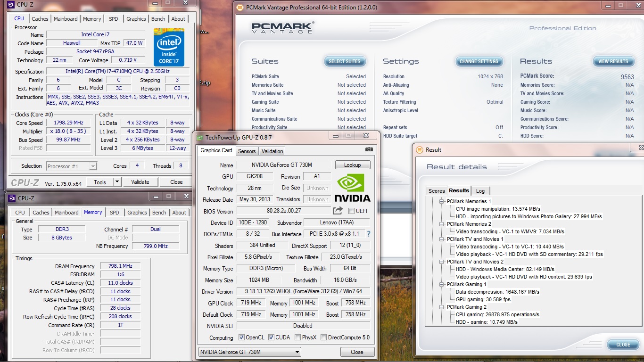
Task: Collapse the PCMark Memories 2 tree node
Action: click(442, 224)
